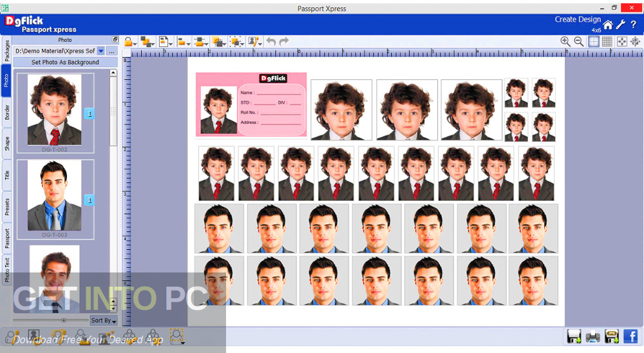Export the sheet as JPG
Viewport: 644px width, 353px height.
click(x=612, y=336)
